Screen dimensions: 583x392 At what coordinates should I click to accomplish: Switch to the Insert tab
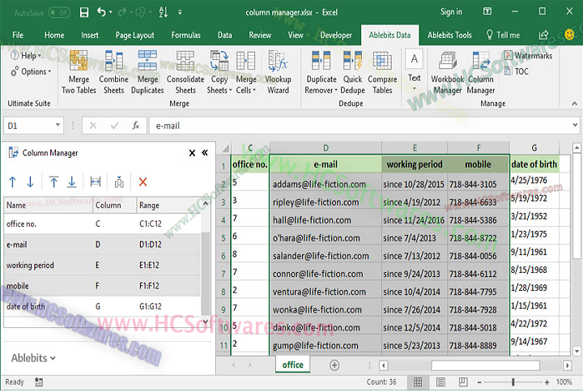(90, 36)
